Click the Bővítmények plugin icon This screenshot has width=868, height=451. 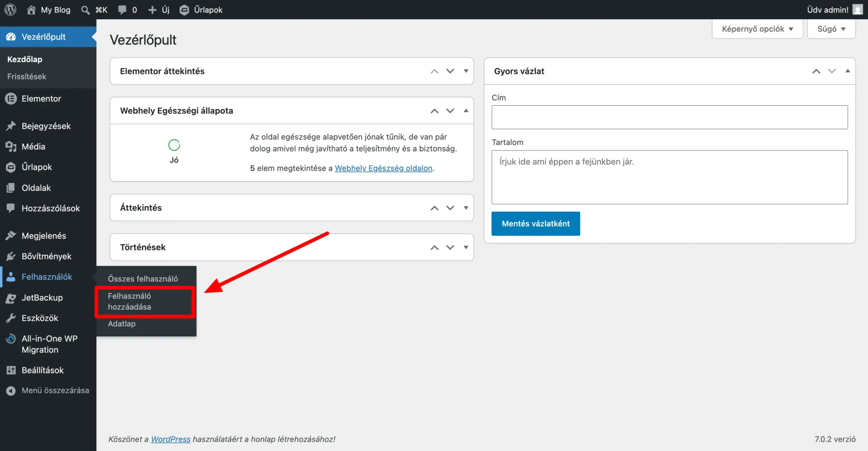[x=11, y=256]
